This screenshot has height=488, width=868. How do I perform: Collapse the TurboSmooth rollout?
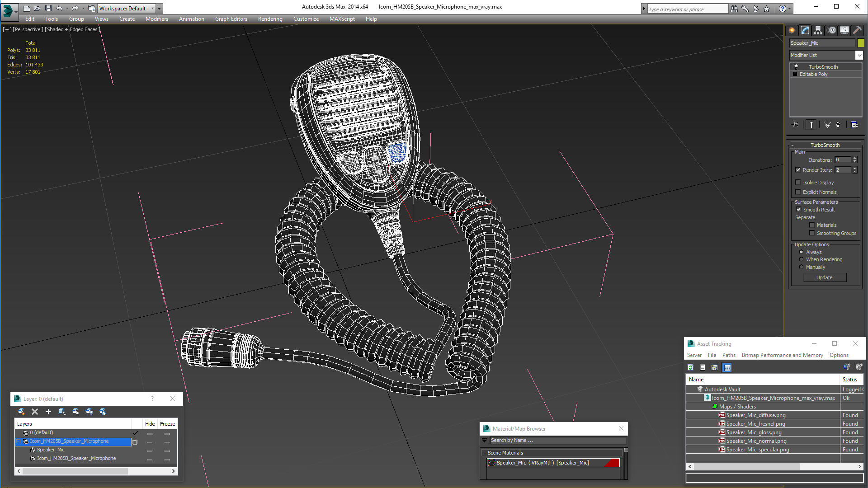coord(825,145)
